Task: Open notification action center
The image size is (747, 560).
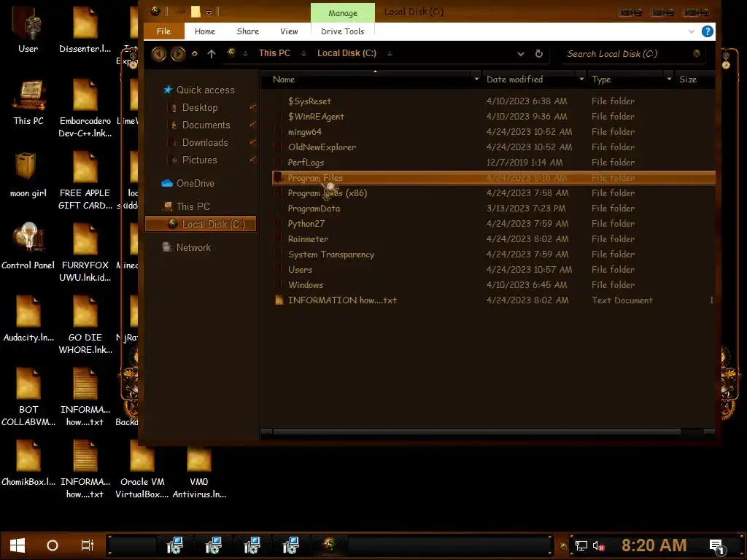Action: coord(717,545)
